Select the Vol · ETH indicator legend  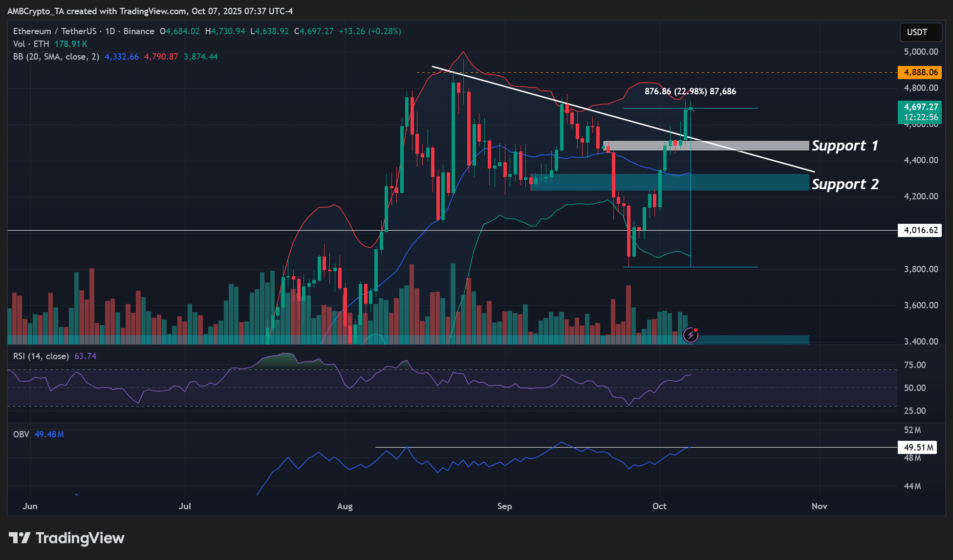(x=31, y=44)
